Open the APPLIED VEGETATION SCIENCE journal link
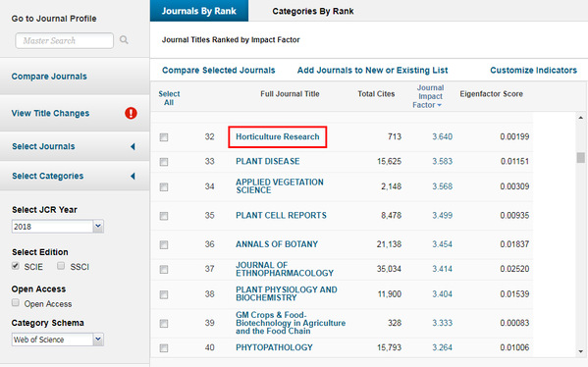This screenshot has width=588, height=367. (x=280, y=186)
